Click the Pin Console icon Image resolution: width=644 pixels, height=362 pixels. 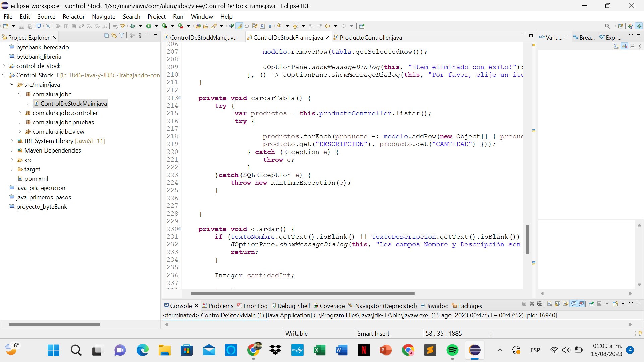click(x=591, y=304)
